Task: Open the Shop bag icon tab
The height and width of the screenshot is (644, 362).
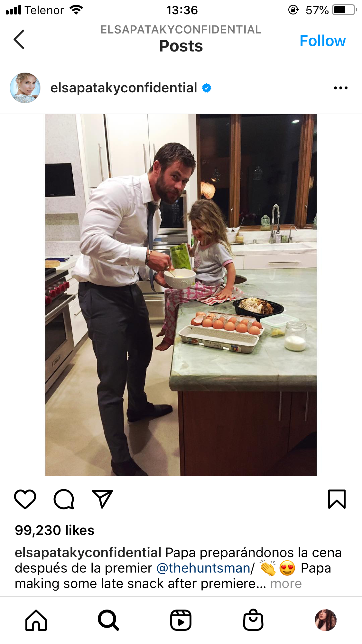Action: [x=253, y=620]
